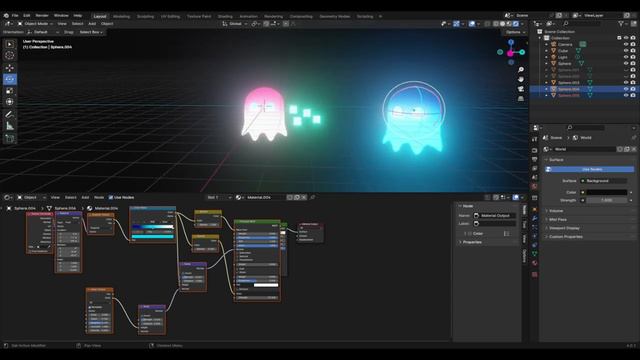This screenshot has height=360, width=640.
Task: Hide Cube in viewport via eye icon
Action: coord(626,51)
